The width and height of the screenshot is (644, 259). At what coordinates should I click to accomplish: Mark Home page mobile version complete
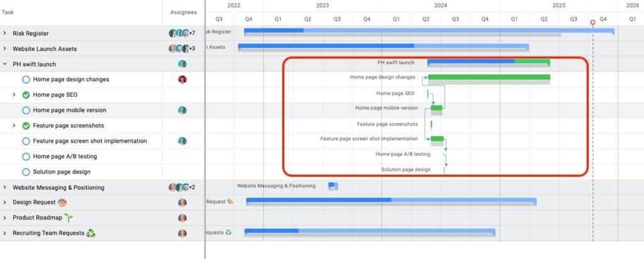[26, 111]
